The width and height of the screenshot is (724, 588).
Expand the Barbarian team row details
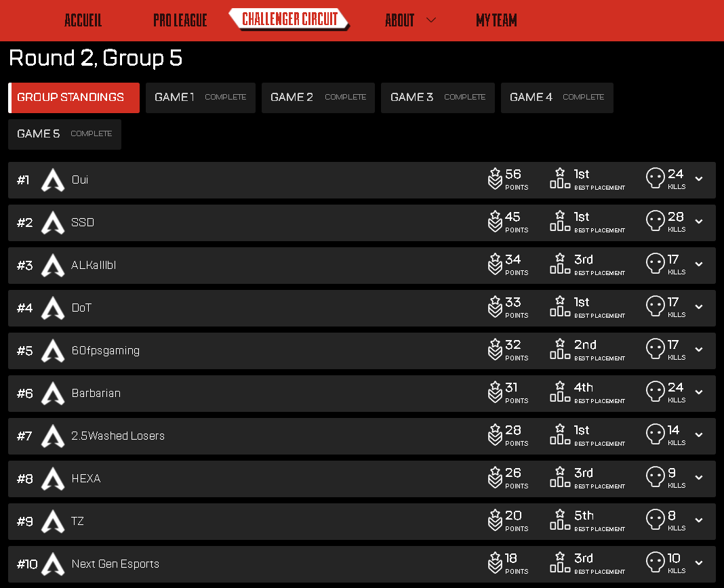coord(699,392)
